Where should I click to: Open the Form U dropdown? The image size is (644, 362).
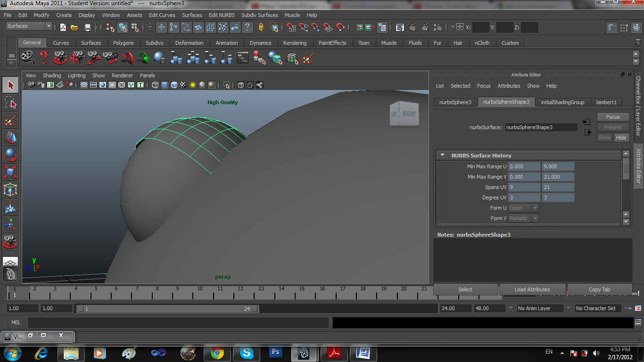[x=523, y=208]
